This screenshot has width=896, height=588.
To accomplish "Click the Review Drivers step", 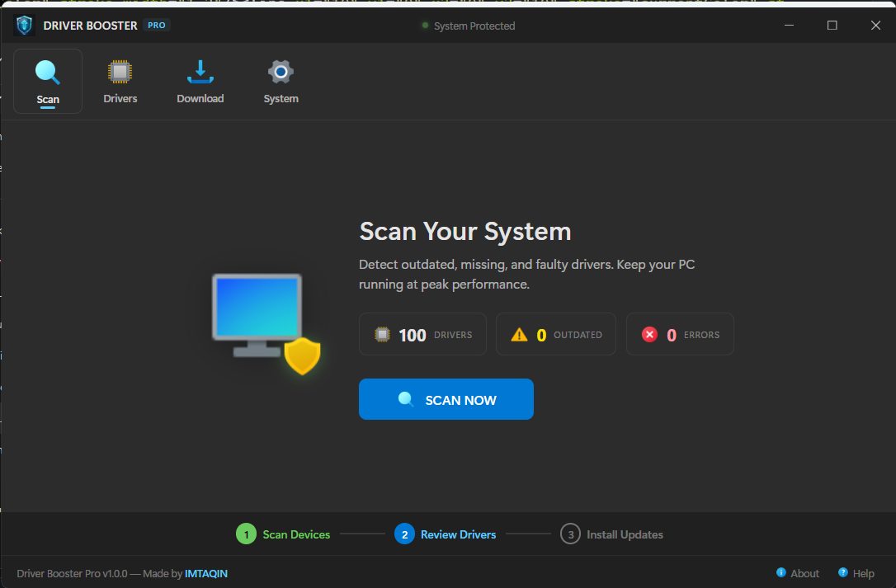I will (446, 534).
